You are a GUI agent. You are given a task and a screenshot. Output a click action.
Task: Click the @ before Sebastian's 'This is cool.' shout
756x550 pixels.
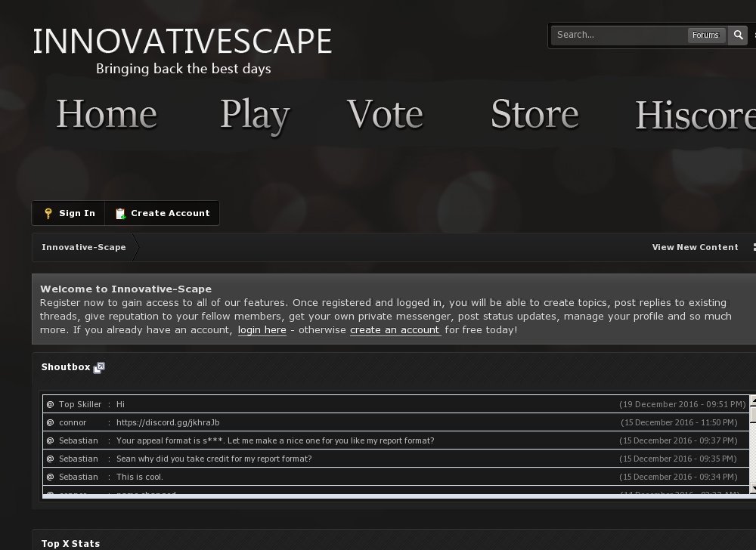point(50,477)
